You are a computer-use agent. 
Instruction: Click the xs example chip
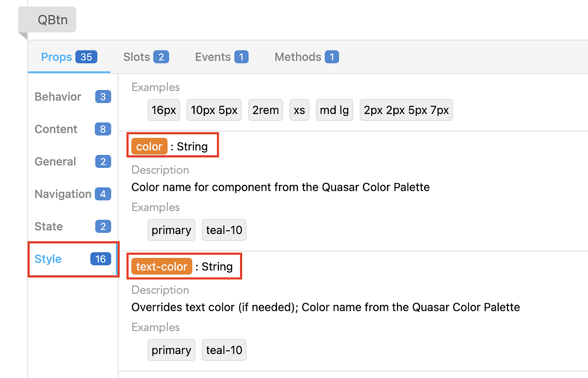(x=300, y=110)
